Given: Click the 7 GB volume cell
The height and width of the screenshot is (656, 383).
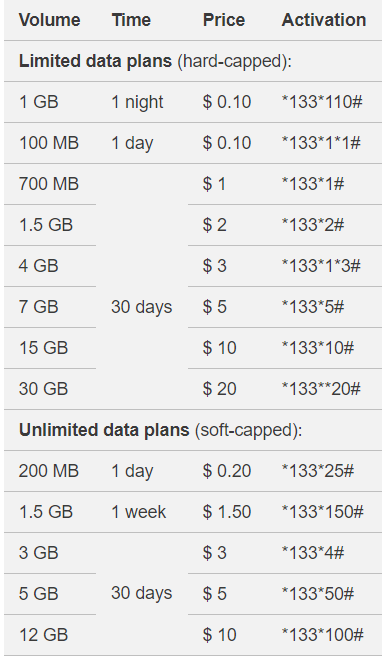Looking at the screenshot, I should [x=39, y=307].
